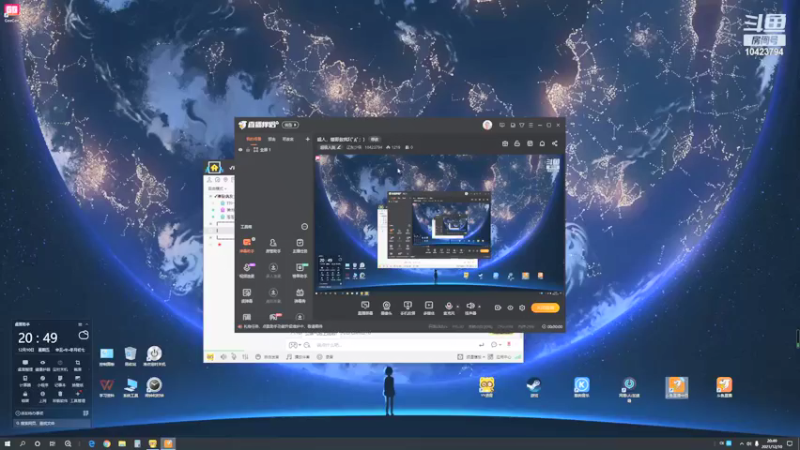The image size is (800, 450).
Task: Open Chrome from the taskbar
Action: [x=107, y=444]
